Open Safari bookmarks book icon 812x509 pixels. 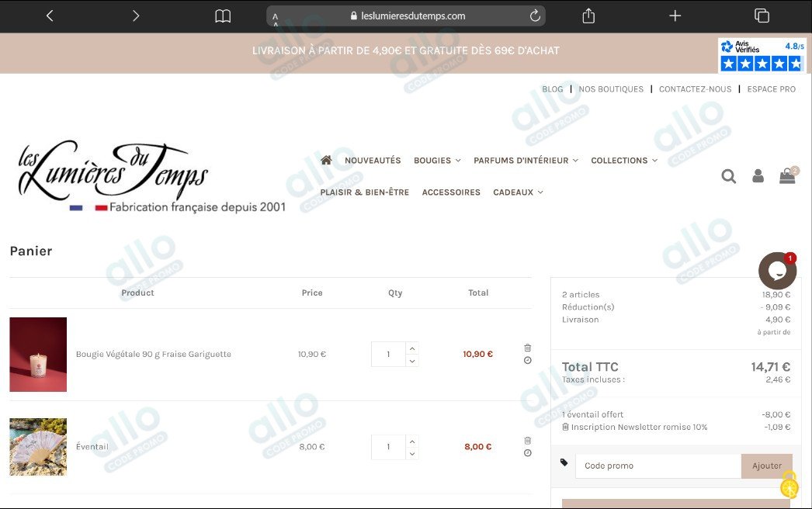click(x=223, y=16)
